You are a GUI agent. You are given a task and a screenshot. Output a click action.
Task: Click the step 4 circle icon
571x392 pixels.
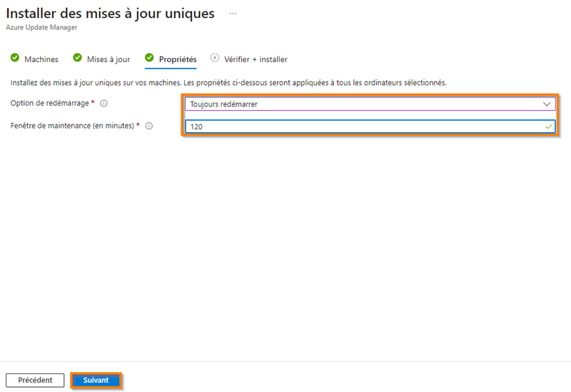coord(214,59)
